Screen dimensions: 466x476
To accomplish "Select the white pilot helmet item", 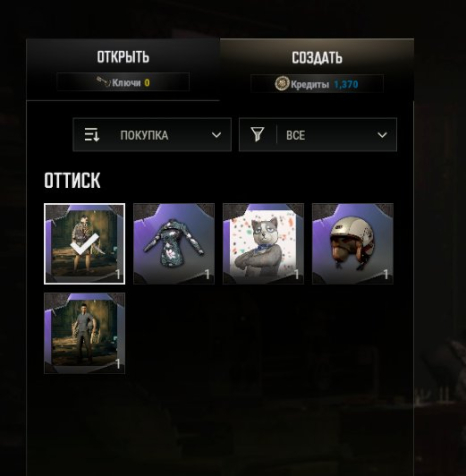I will pos(353,244).
